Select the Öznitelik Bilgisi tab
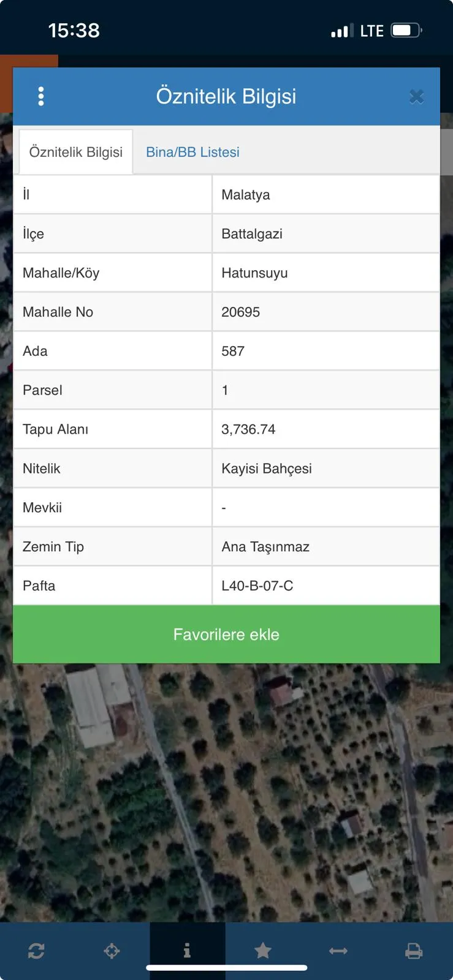Viewport: 453px width, 980px height. click(76, 152)
